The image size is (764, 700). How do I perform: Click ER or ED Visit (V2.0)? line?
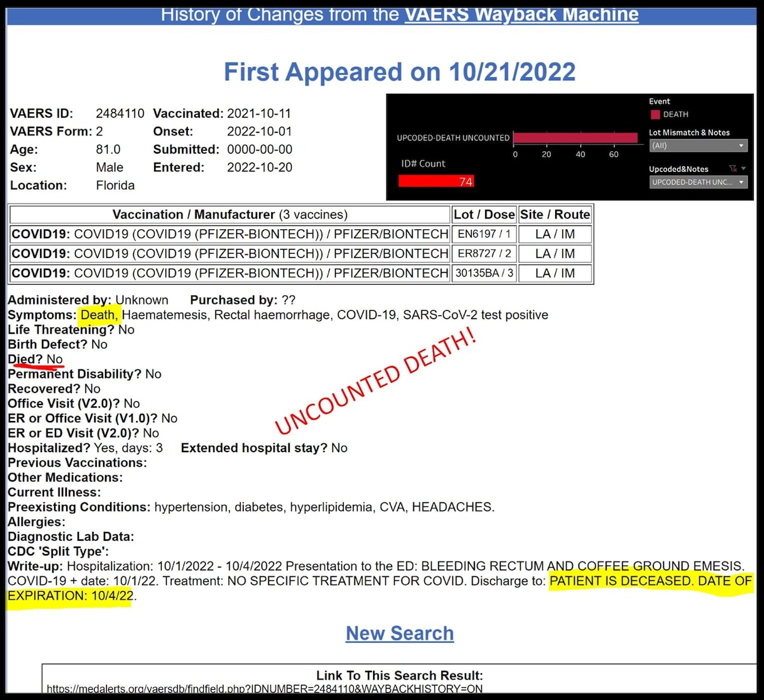[x=83, y=433]
